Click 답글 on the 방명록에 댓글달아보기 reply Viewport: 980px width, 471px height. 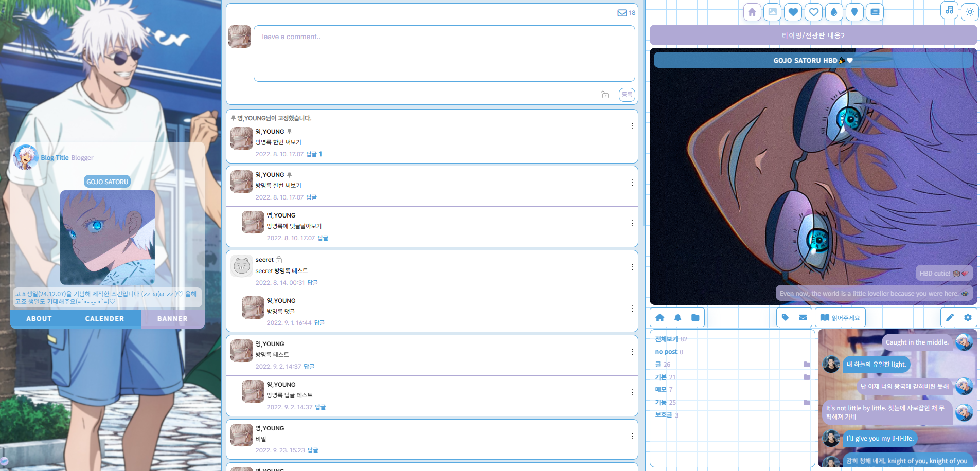tap(323, 238)
